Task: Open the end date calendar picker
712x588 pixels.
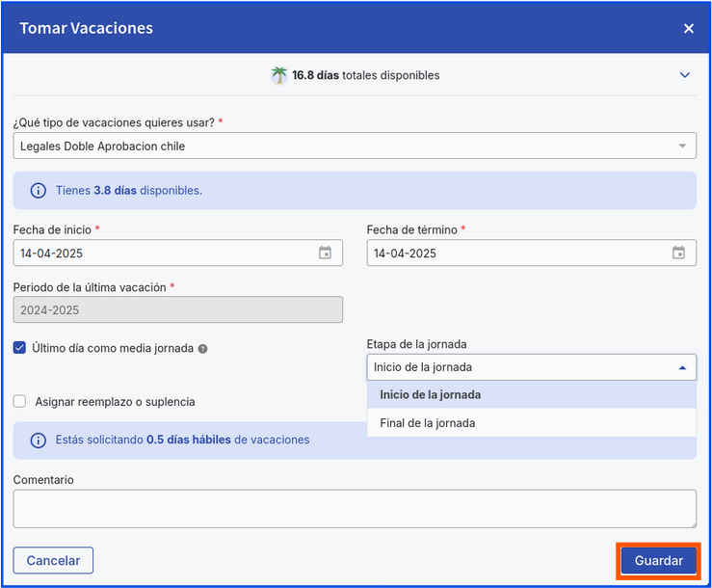Action: (678, 254)
